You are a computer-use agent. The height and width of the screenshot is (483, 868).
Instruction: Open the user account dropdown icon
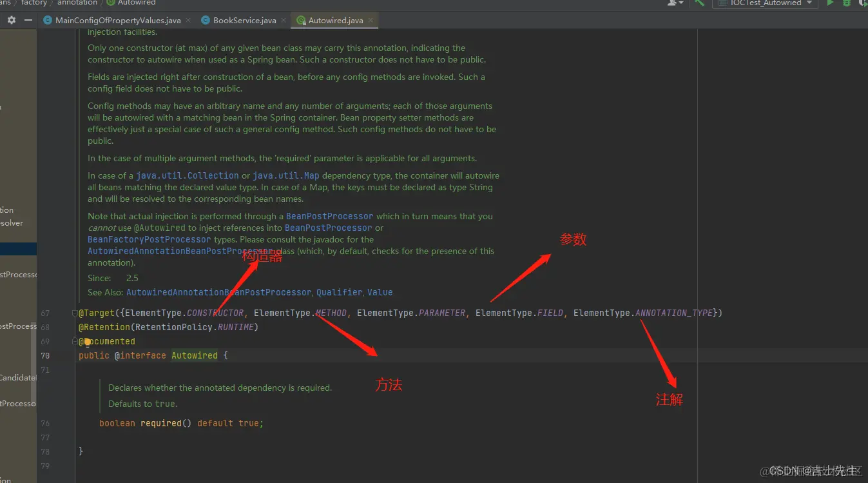[675, 3]
